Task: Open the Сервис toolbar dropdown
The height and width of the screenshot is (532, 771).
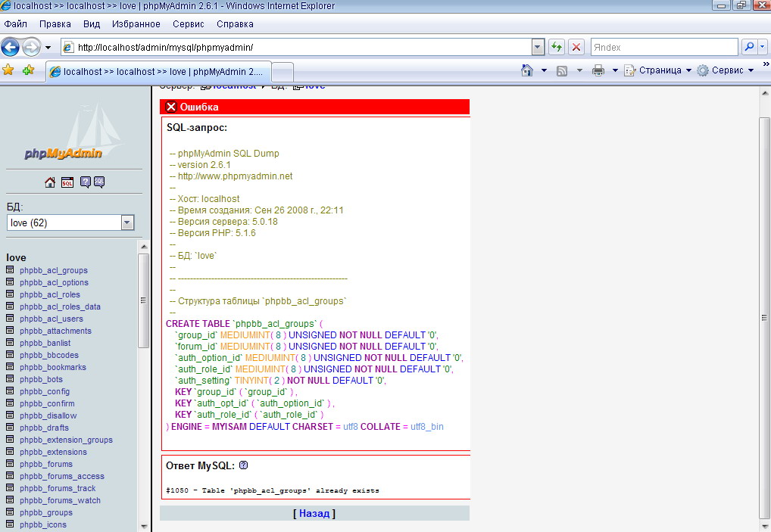Action: coord(726,70)
